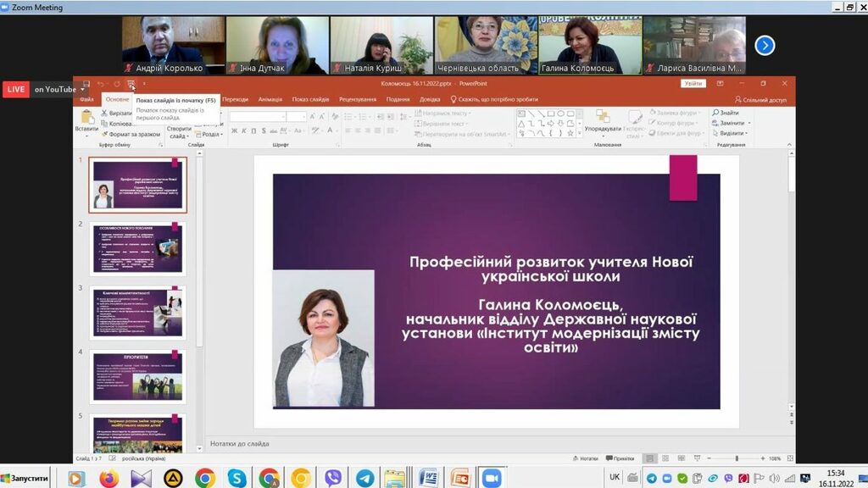The height and width of the screenshot is (488, 868).
Task: Expand the Упорядкувати dropdown
Action: 603,130
